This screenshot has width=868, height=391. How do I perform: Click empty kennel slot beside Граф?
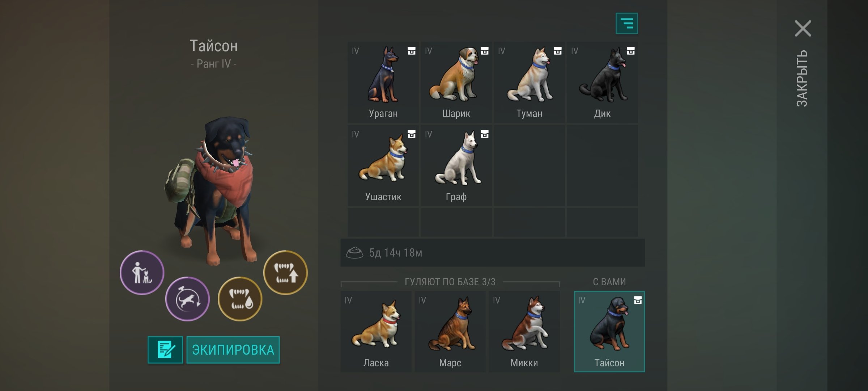tap(529, 166)
